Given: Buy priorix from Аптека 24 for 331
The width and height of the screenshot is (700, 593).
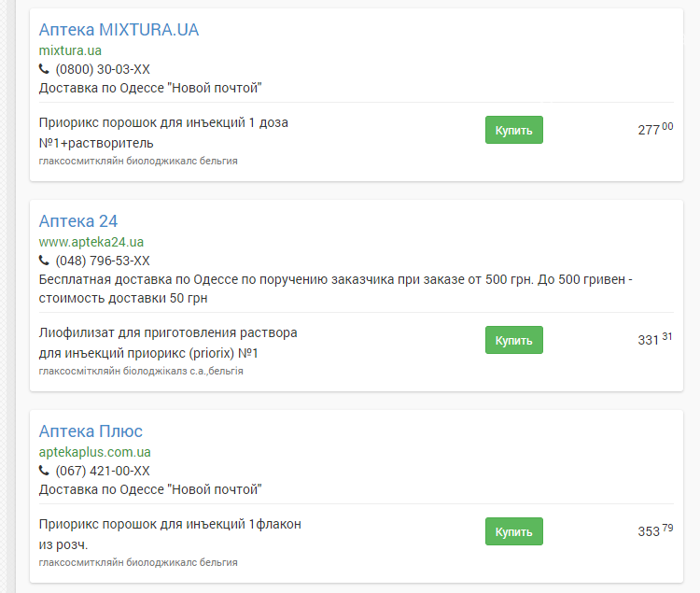Looking at the screenshot, I should coord(514,340).
